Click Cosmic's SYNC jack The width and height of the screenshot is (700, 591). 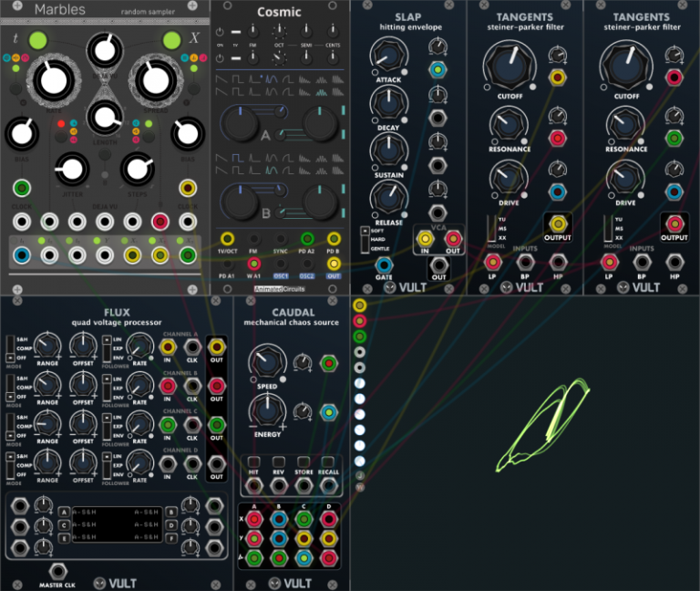coord(281,239)
